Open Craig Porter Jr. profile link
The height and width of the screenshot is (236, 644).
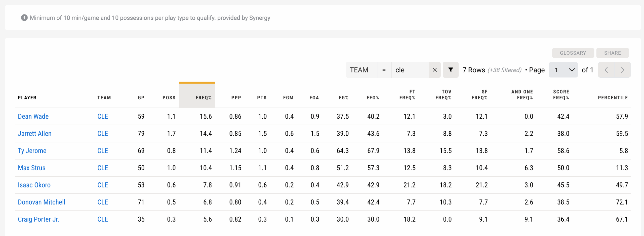[38, 219]
